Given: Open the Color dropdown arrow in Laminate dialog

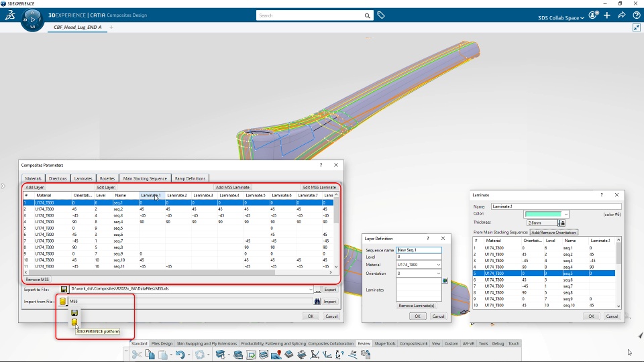Looking at the screenshot, I should click(x=566, y=215).
